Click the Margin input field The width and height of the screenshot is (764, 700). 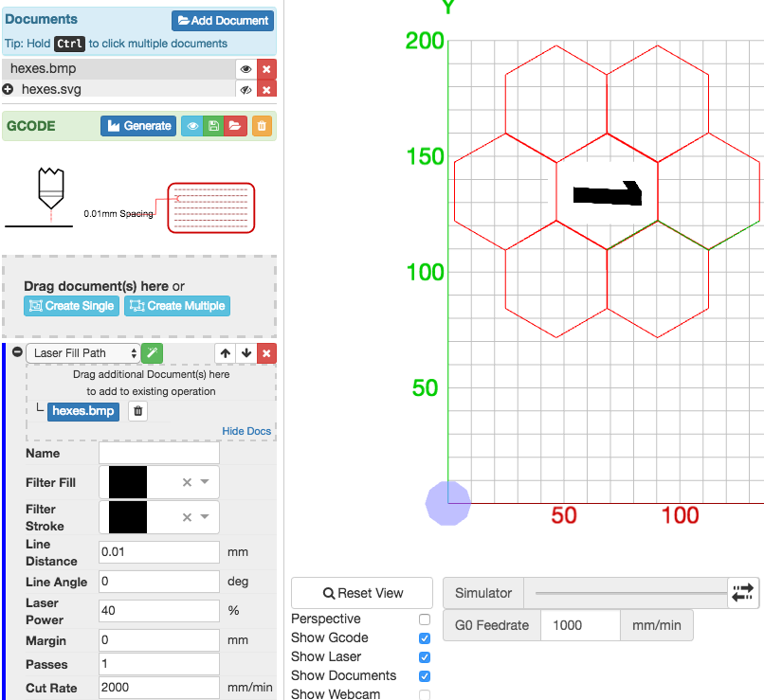coord(159,640)
